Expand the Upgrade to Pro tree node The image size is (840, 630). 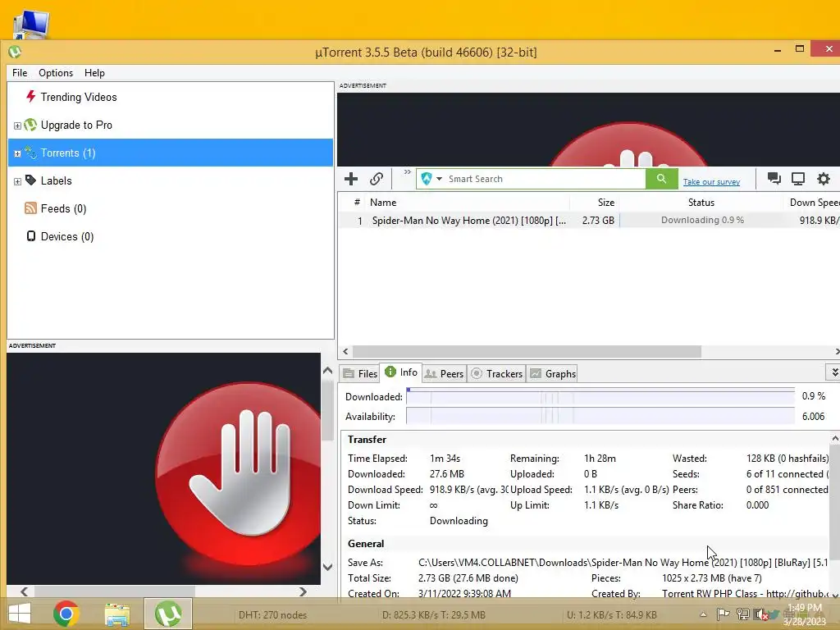coord(17,126)
